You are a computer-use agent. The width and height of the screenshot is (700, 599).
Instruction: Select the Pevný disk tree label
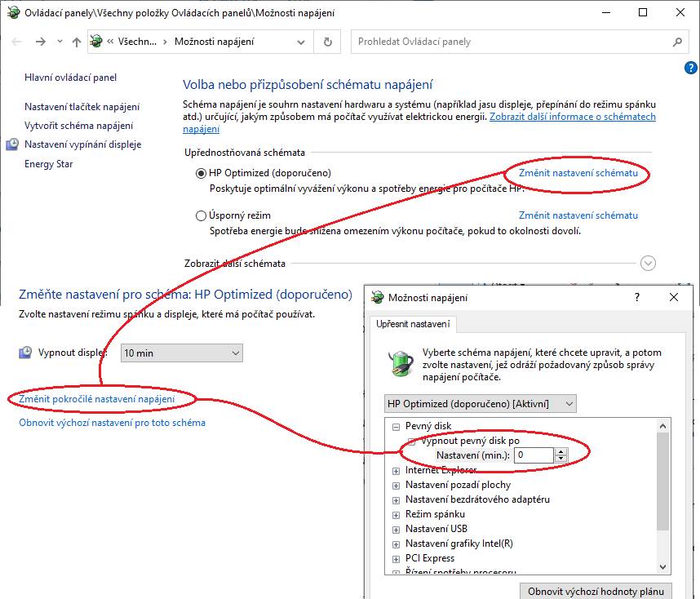[x=428, y=426]
